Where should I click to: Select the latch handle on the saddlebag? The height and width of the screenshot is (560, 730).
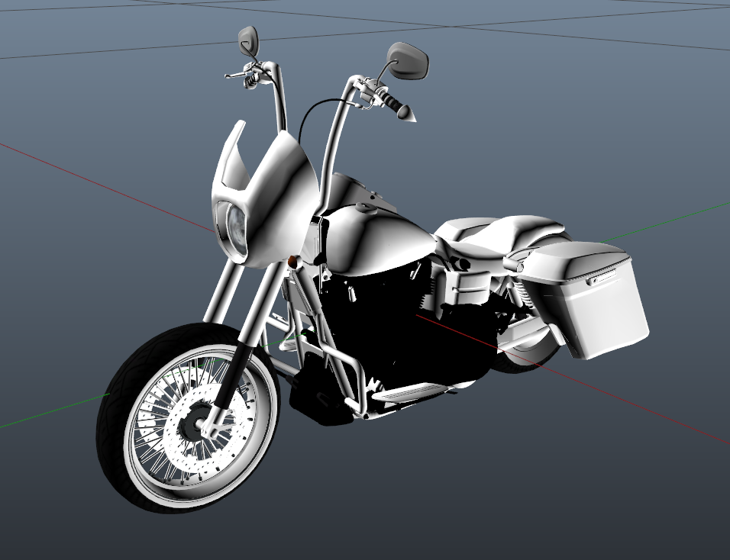(x=601, y=277)
